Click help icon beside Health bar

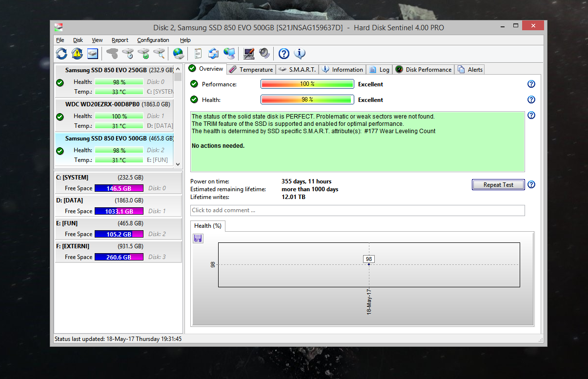(x=531, y=100)
